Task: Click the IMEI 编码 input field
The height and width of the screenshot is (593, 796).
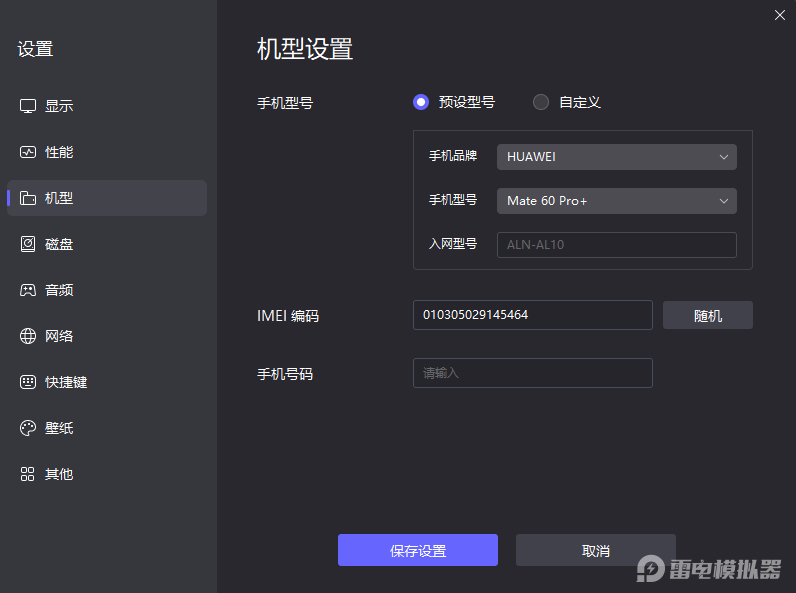Action: click(x=533, y=315)
